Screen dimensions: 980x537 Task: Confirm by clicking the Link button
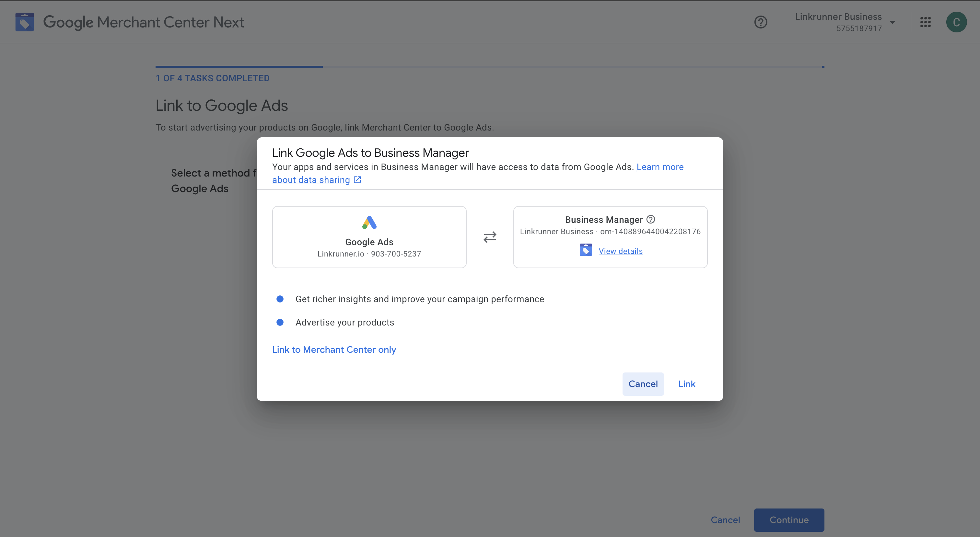[x=687, y=384]
